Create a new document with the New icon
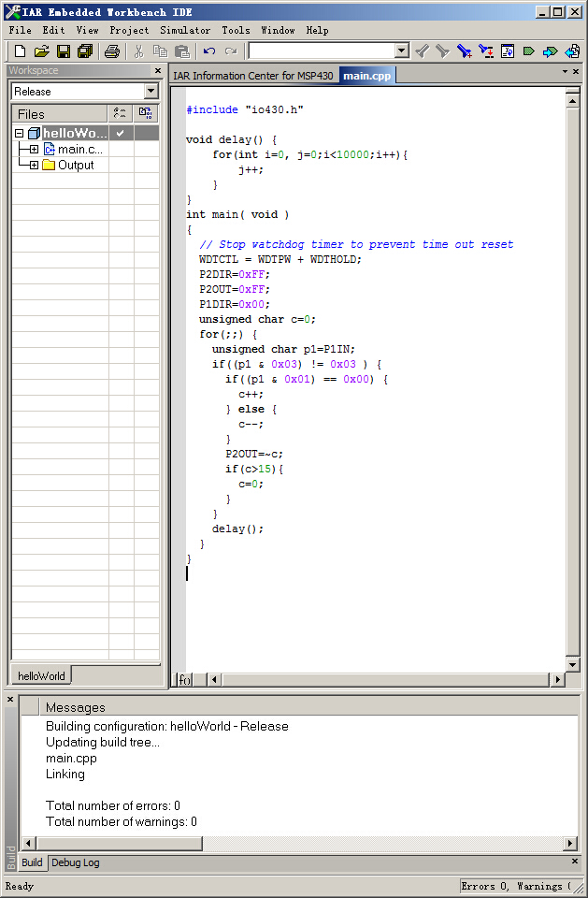The image size is (588, 898). coord(20,51)
